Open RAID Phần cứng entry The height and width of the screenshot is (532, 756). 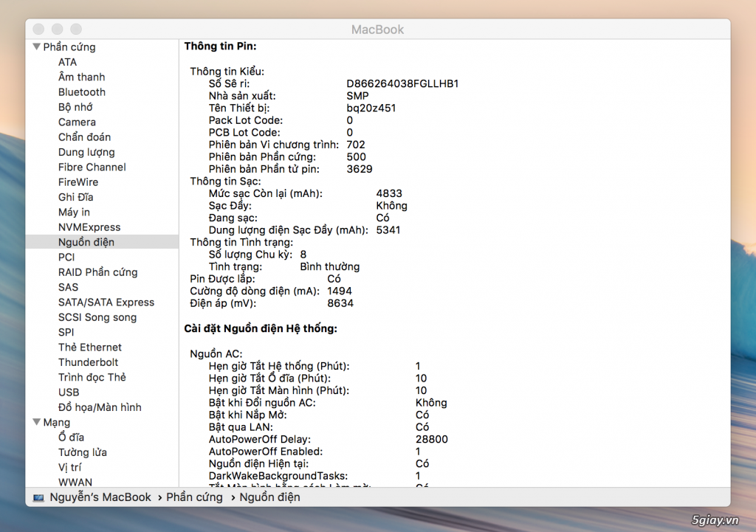[x=98, y=272]
